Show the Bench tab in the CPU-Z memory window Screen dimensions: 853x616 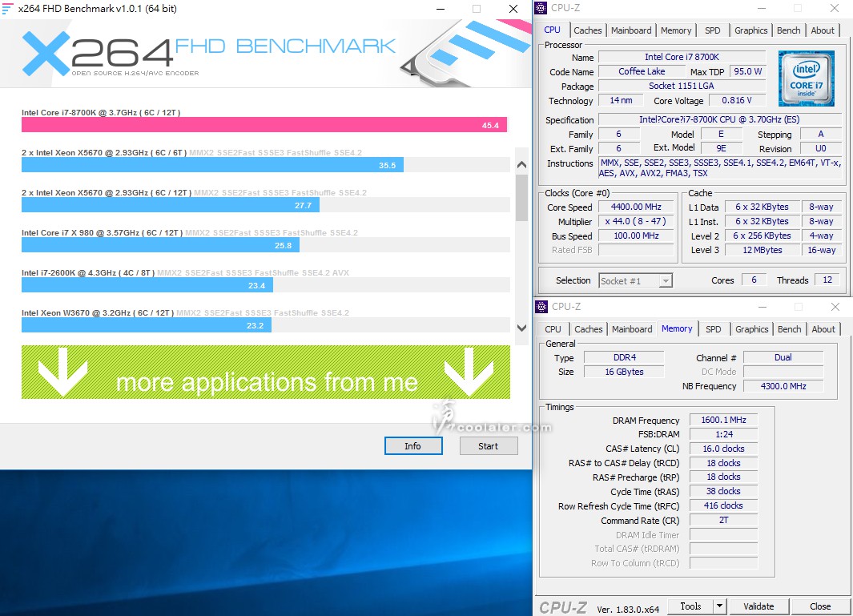click(x=790, y=329)
